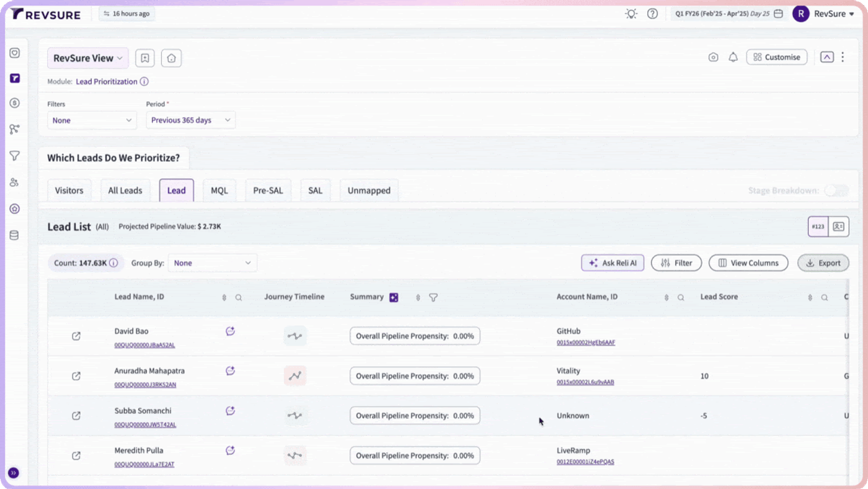868x489 pixels.
Task: Click the home icon in header
Action: 171,58
